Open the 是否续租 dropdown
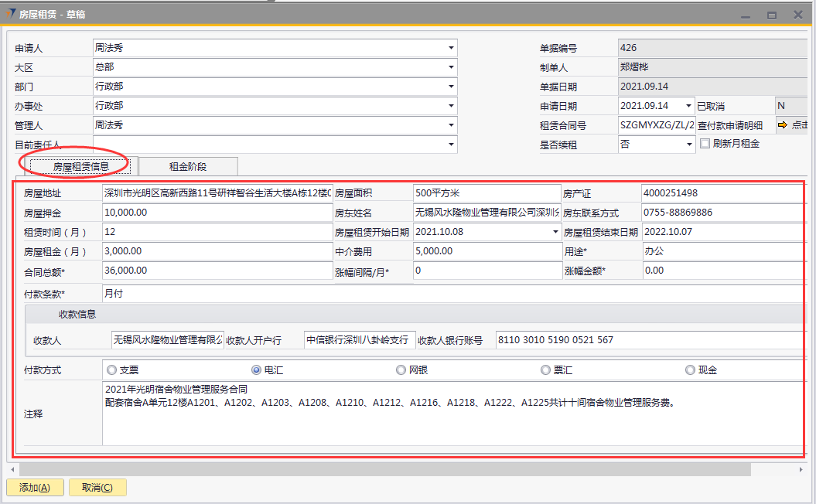 click(x=690, y=145)
